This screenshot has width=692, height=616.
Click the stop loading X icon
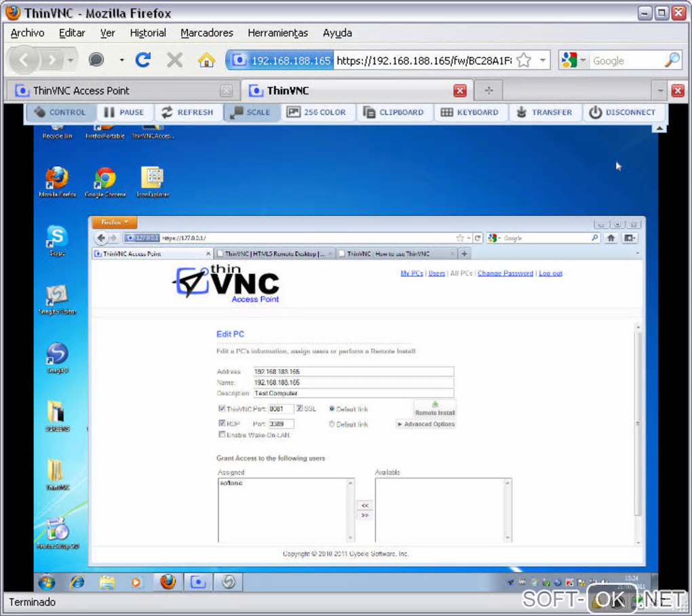175,60
